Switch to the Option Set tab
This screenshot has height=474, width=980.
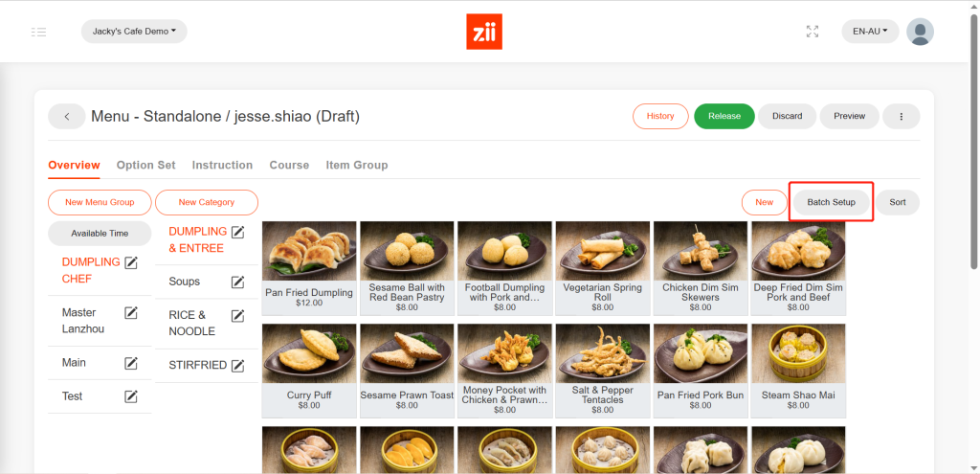coord(145,165)
